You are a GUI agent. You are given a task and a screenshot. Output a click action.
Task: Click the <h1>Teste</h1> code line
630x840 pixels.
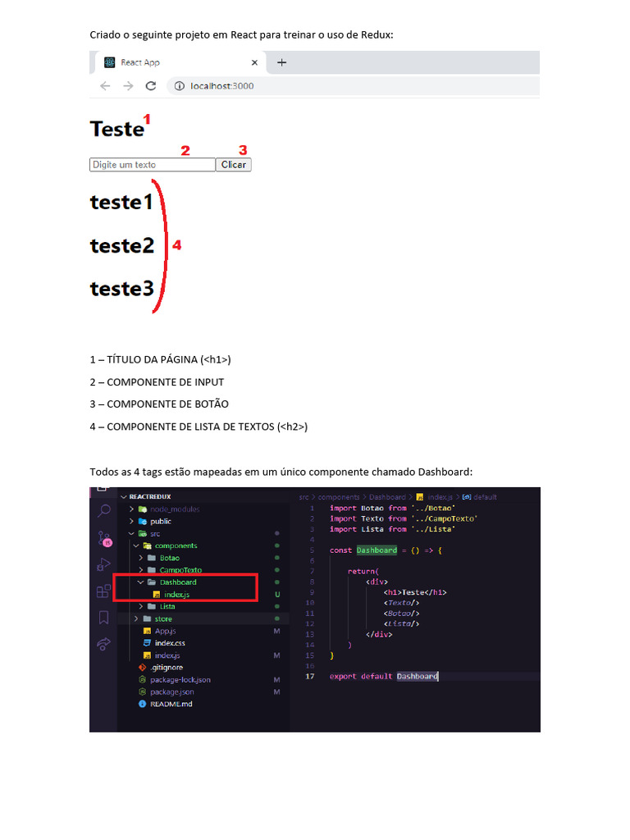[415, 592]
